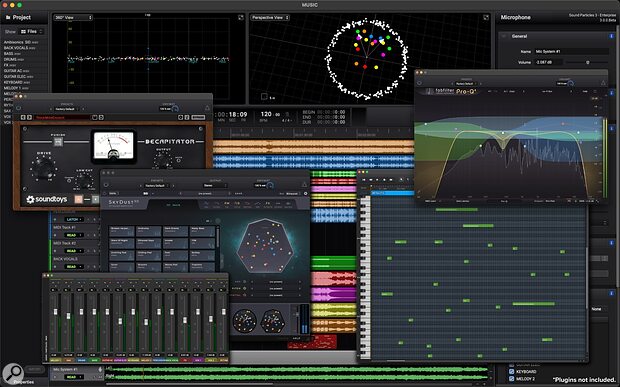Maximize the Perspective View panel
The width and height of the screenshot is (620, 387).
(486, 17)
